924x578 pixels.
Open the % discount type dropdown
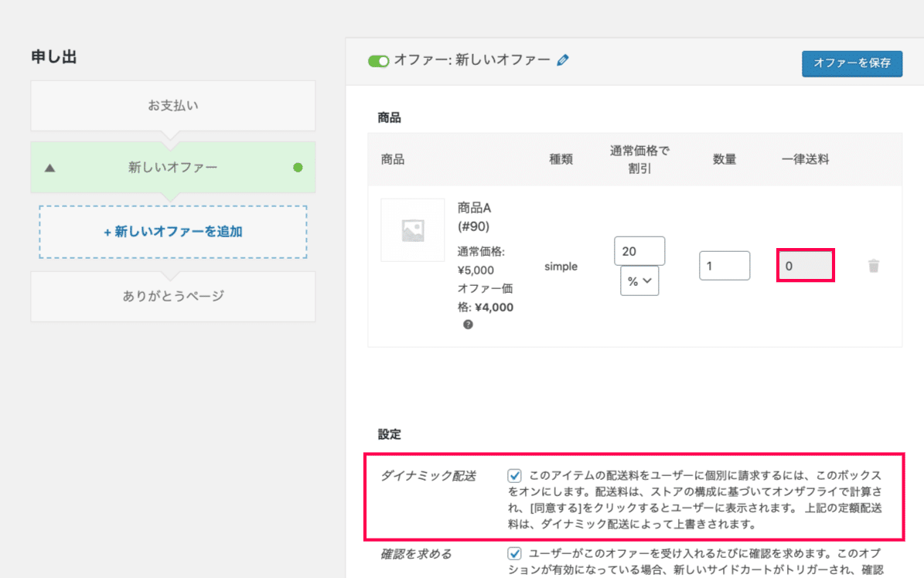pos(639,281)
